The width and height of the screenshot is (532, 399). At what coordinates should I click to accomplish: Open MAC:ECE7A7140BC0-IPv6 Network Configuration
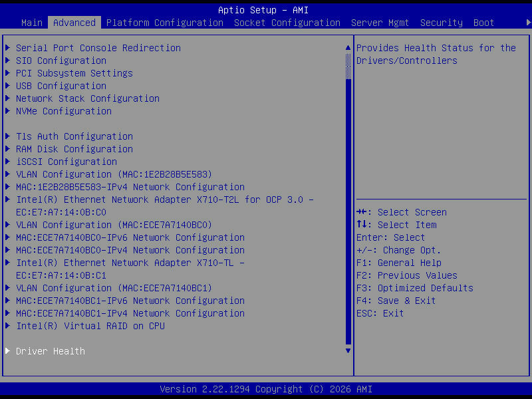tap(130, 237)
